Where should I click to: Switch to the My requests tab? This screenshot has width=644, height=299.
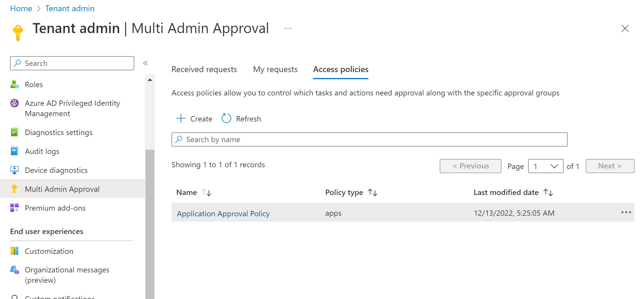(275, 69)
